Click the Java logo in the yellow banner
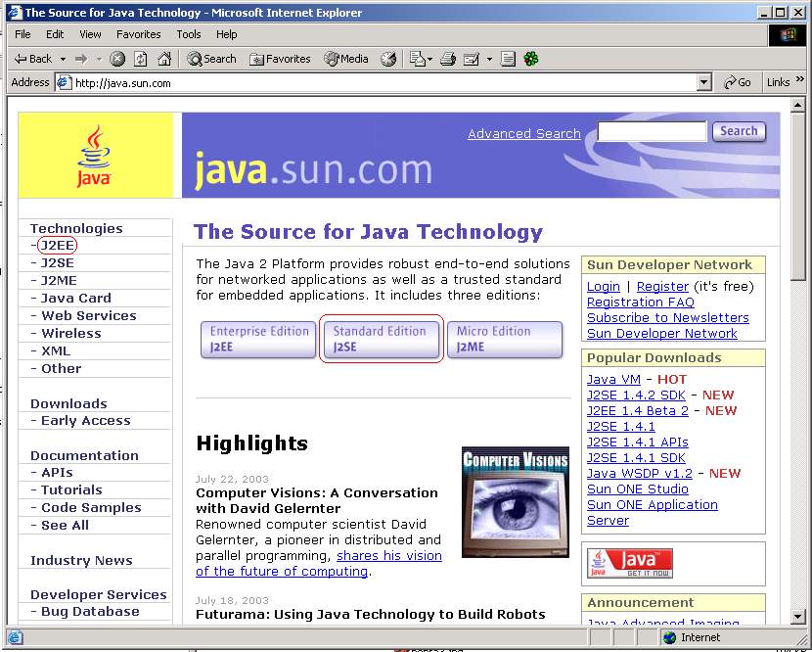 pos(94,156)
